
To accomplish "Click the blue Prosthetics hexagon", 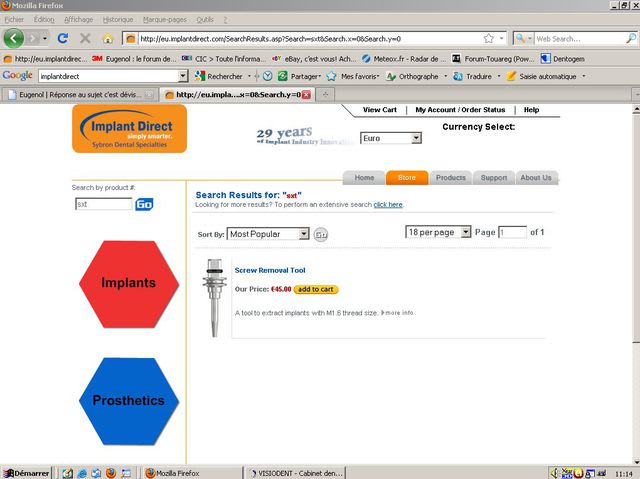I will tap(128, 400).
